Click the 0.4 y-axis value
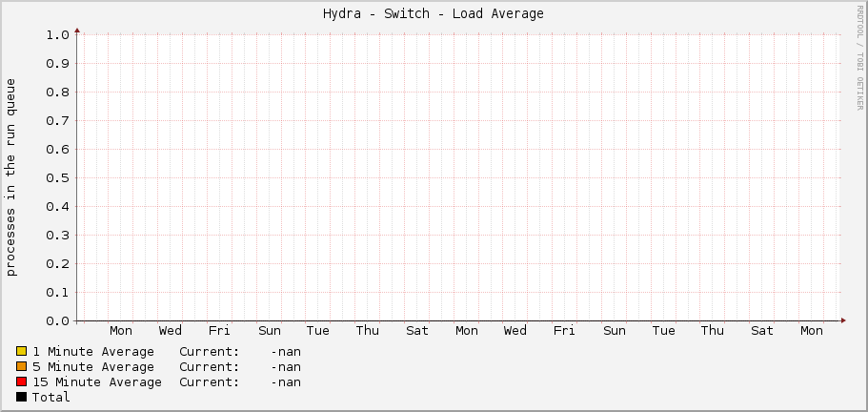This screenshot has height=412, width=868. pos(57,207)
